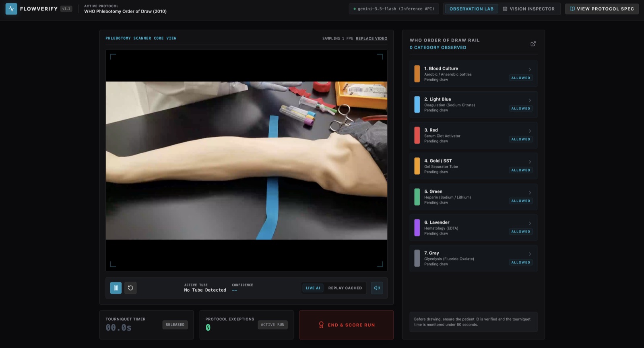Click the Gold / SST color swatch

[x=417, y=166]
